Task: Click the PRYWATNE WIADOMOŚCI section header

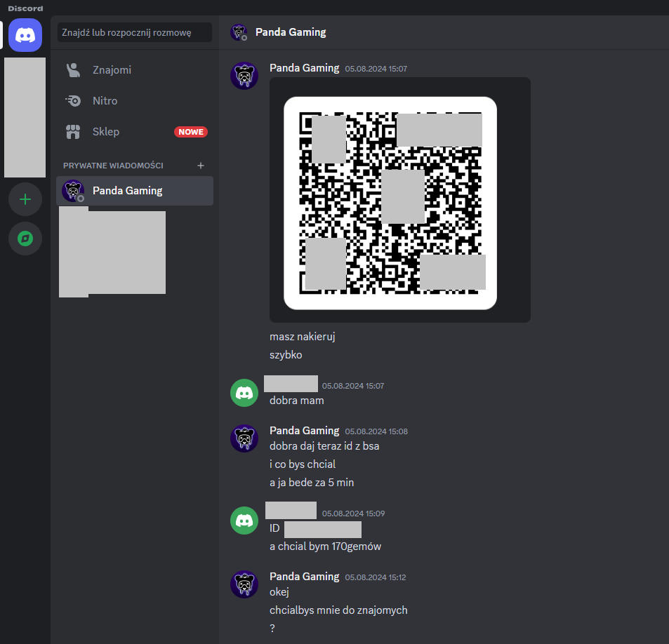Action: (113, 166)
